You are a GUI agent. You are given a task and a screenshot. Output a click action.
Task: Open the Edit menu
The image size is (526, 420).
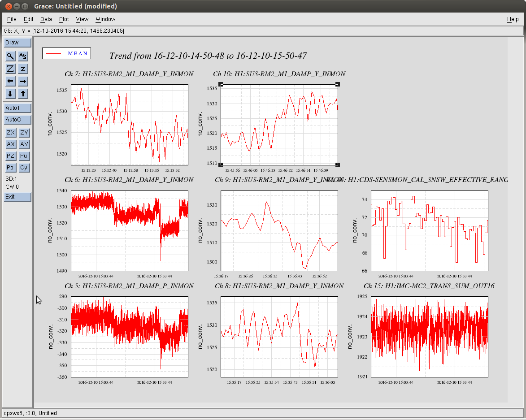pyautogui.click(x=29, y=19)
